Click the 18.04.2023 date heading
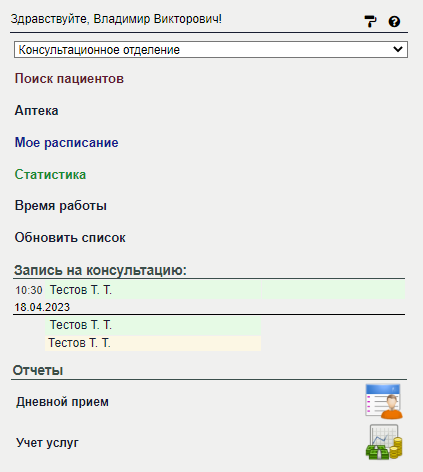Viewport: 423px width, 472px height. coord(42,307)
